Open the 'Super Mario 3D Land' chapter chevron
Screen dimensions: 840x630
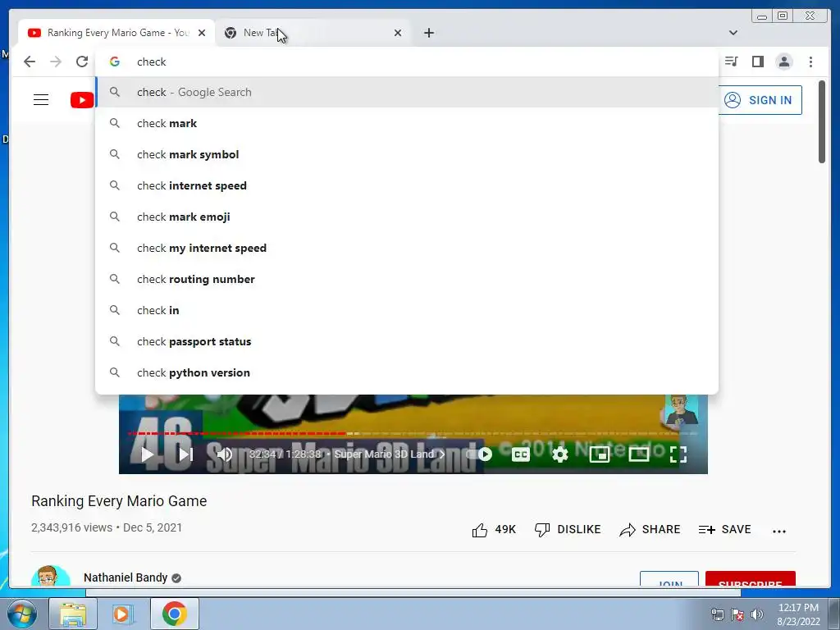[442, 454]
